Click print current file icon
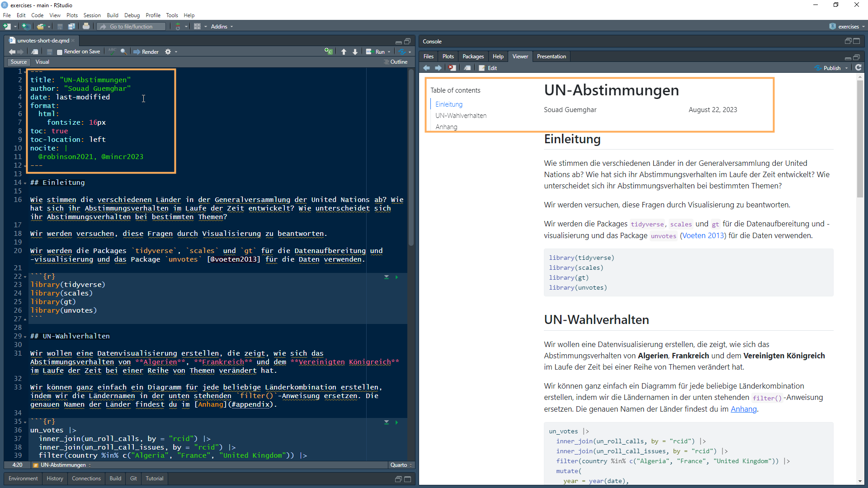This screenshot has height=488, width=868. click(x=86, y=27)
